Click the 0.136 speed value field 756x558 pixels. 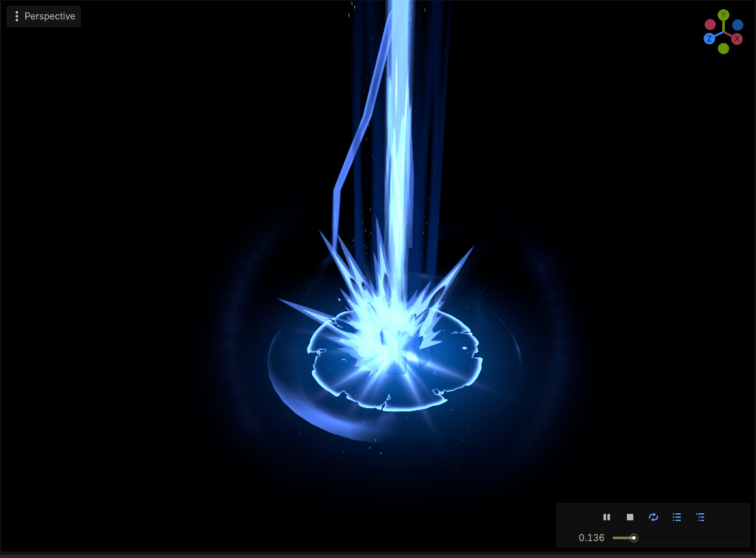pos(592,538)
